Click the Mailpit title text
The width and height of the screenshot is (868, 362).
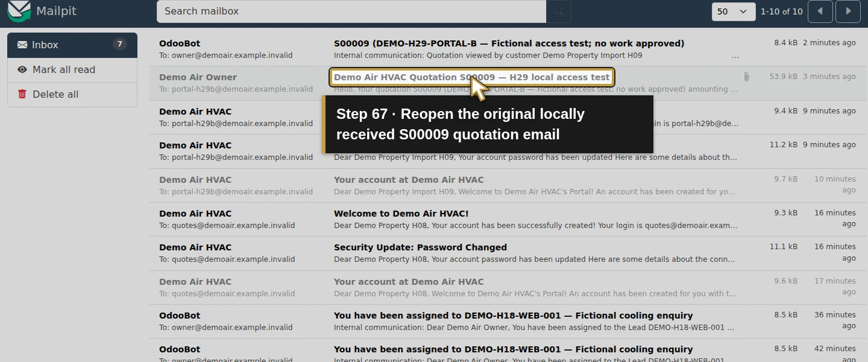(56, 11)
